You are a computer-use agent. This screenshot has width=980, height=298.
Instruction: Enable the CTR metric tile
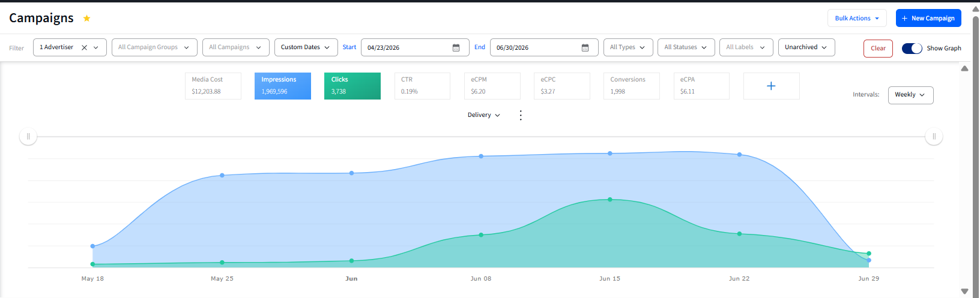pos(422,86)
